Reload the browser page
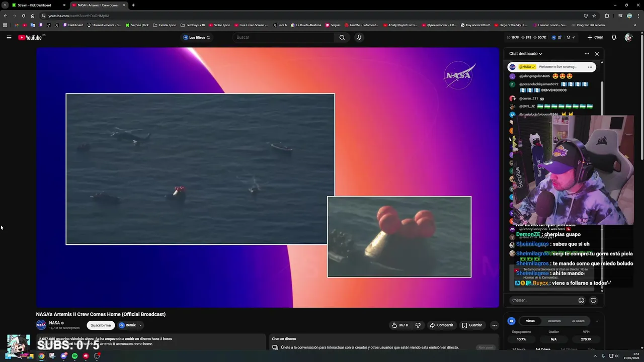The image size is (644, 362). pyautogui.click(x=23, y=16)
